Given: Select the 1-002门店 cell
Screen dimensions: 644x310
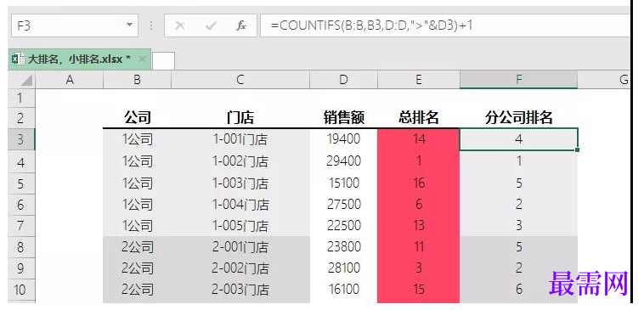Looking at the screenshot, I should (x=240, y=161).
